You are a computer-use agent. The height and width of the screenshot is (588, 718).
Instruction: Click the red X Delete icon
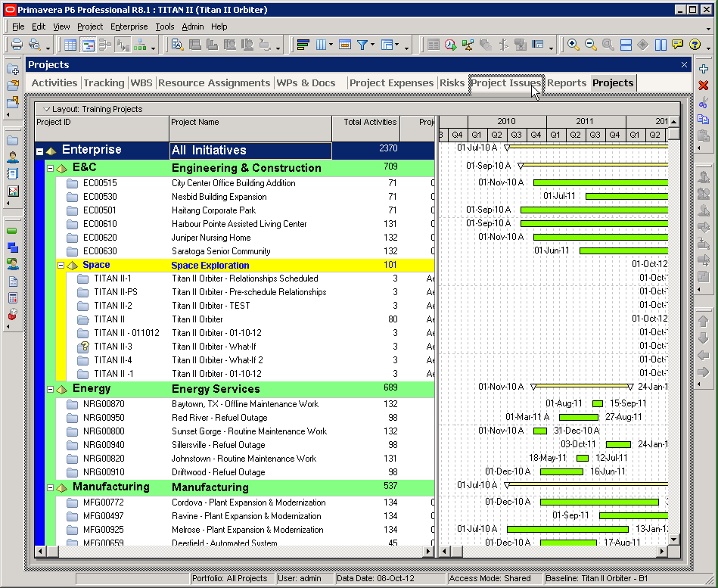704,86
